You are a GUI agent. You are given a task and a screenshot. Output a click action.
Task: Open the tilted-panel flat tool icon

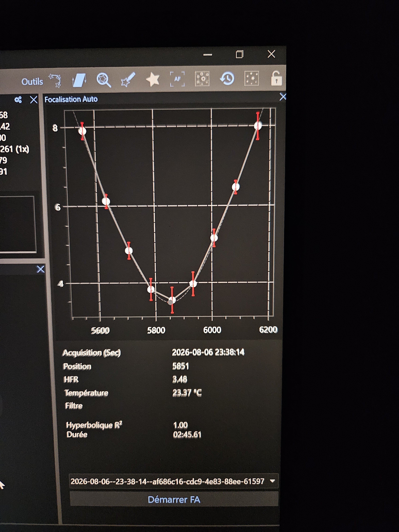coord(79,80)
